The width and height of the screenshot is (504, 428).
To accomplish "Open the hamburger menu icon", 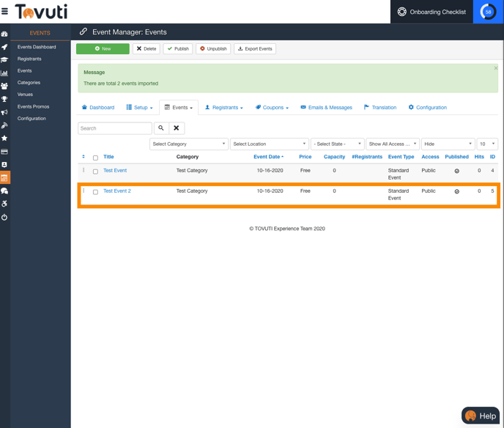I will point(5,12).
